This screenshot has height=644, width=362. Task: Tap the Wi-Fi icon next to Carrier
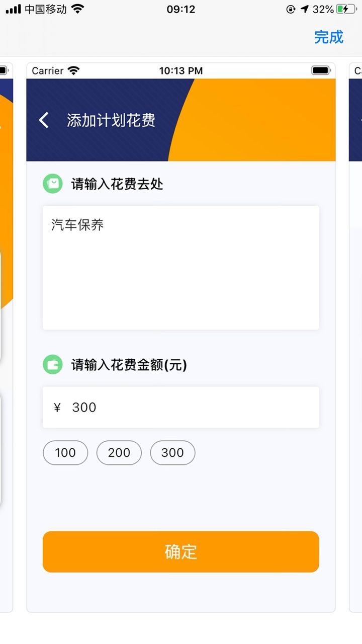click(x=73, y=71)
